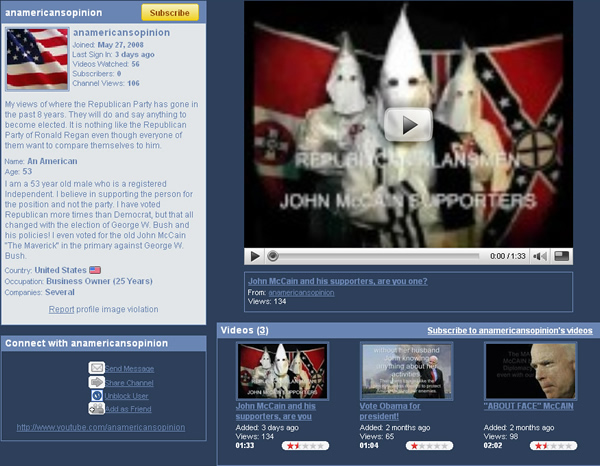Click 'Vote Obama for president!' video title
This screenshot has width=600, height=466.
[390, 411]
